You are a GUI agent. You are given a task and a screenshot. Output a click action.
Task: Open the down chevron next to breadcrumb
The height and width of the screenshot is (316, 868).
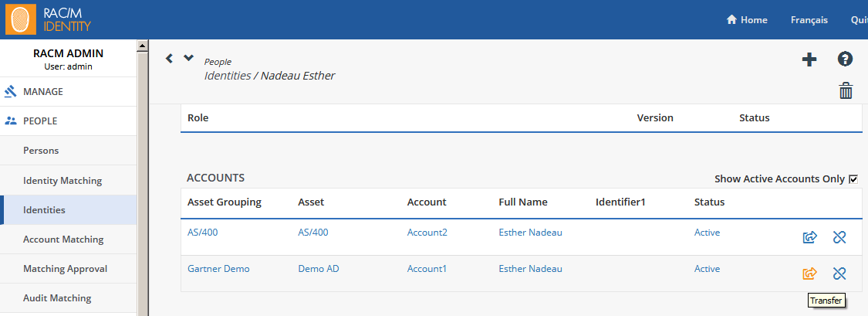(189, 57)
